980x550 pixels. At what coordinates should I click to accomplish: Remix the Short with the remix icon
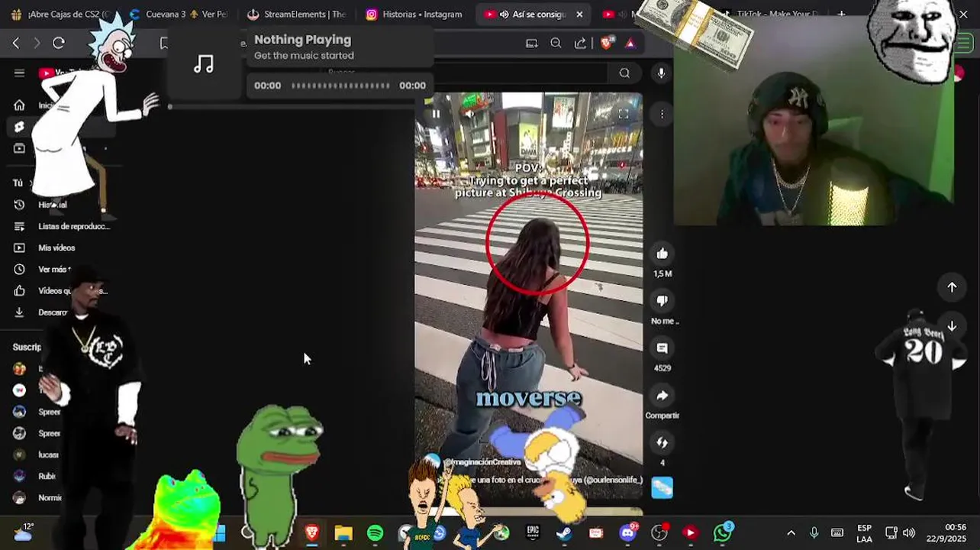tap(662, 443)
